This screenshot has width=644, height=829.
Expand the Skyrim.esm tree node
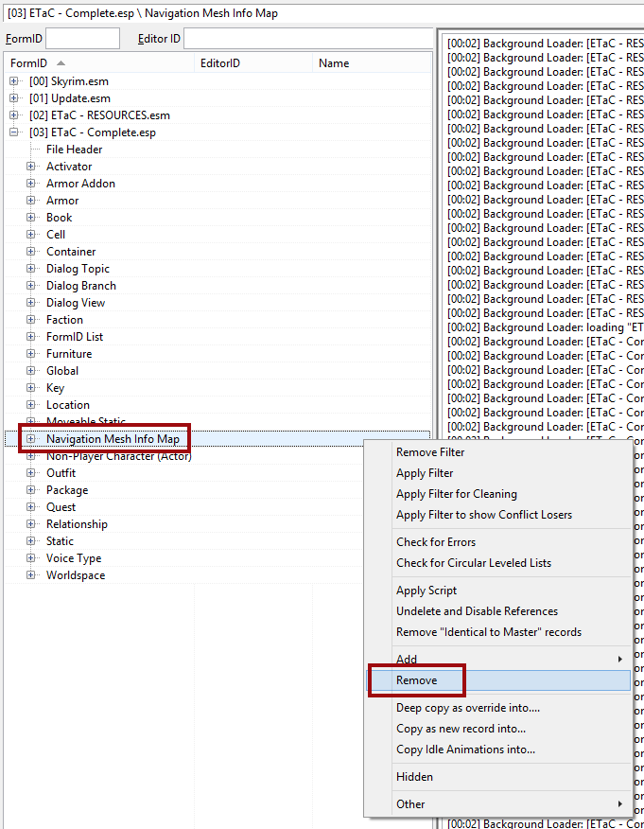coord(14,81)
